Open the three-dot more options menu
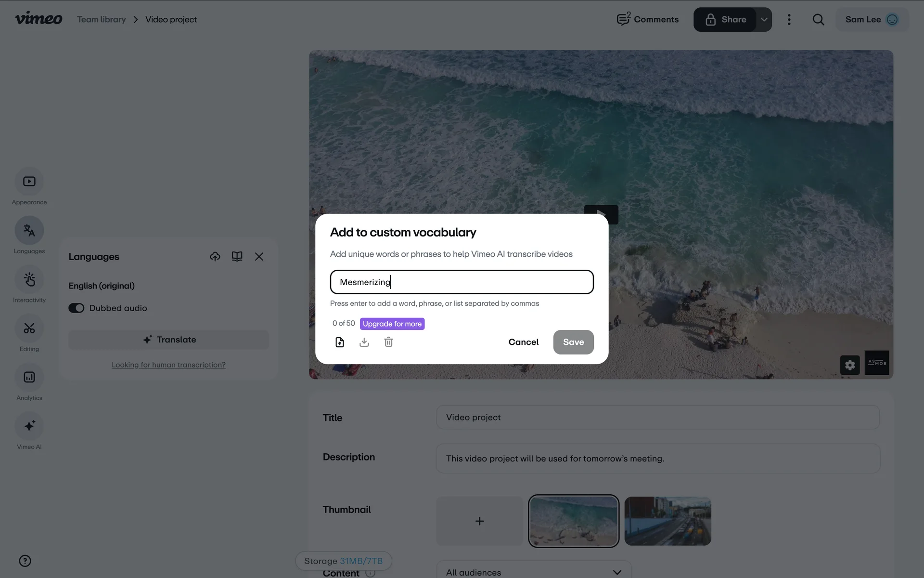This screenshot has height=578, width=924. pyautogui.click(x=789, y=20)
